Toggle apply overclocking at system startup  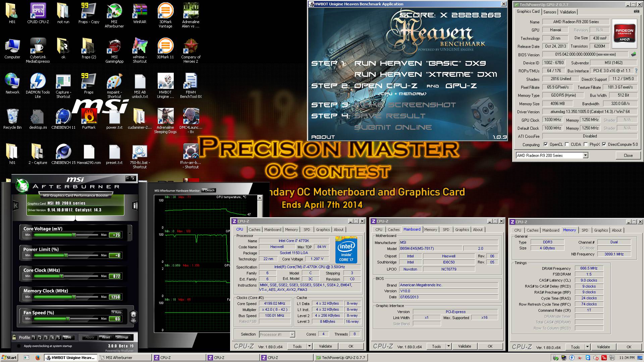click(18, 346)
